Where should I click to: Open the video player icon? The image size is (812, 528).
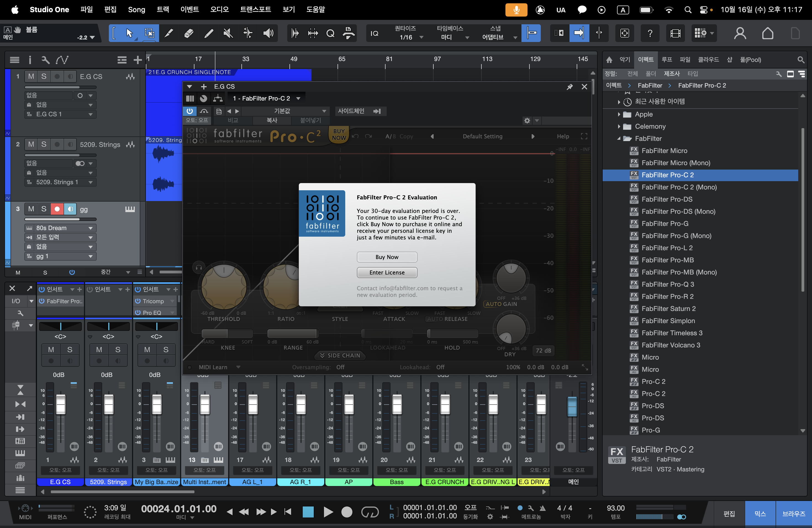coord(675,33)
